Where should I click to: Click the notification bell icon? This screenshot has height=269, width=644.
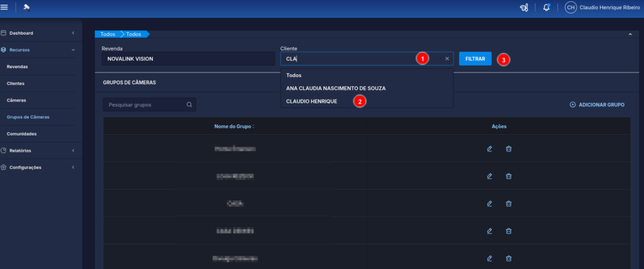(547, 8)
